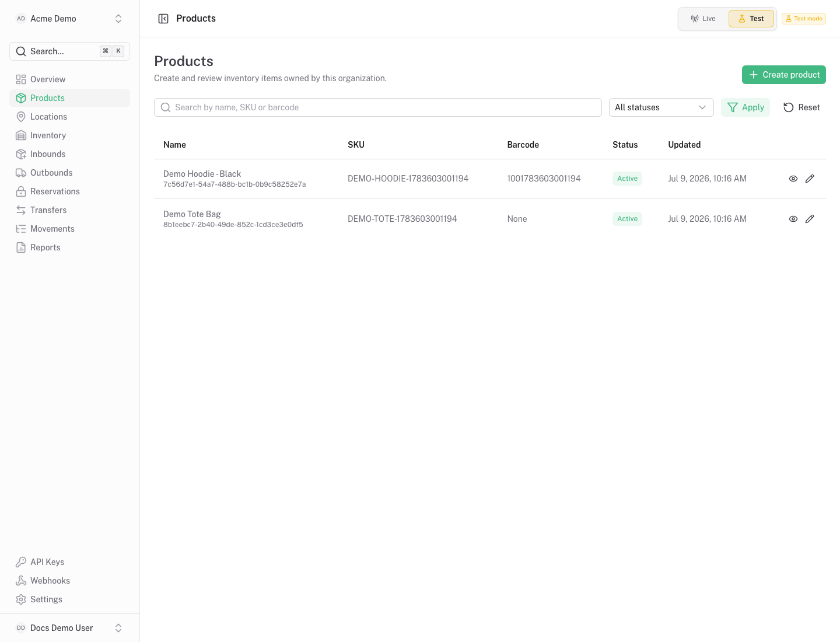
Task: Click the Reports chart file icon
Action: coord(21,247)
